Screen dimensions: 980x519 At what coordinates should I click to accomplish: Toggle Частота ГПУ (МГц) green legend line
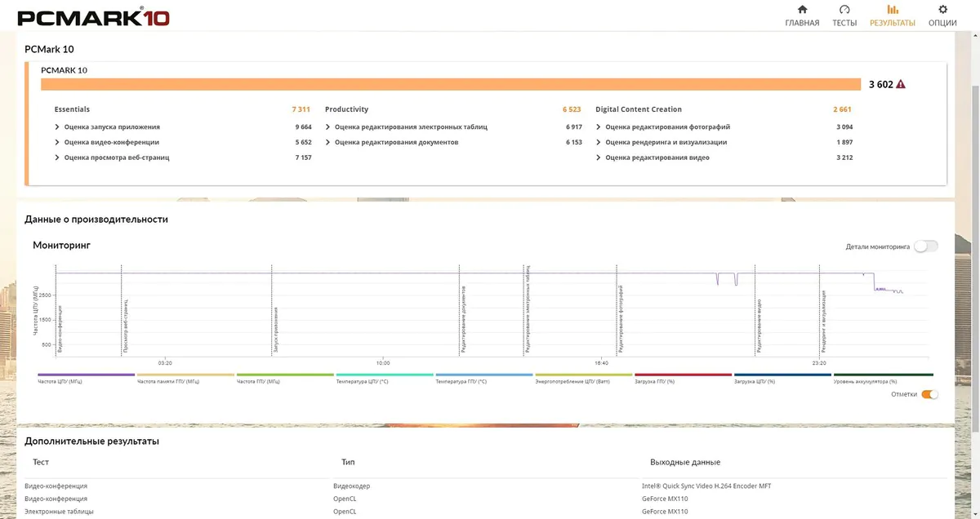[285, 378]
